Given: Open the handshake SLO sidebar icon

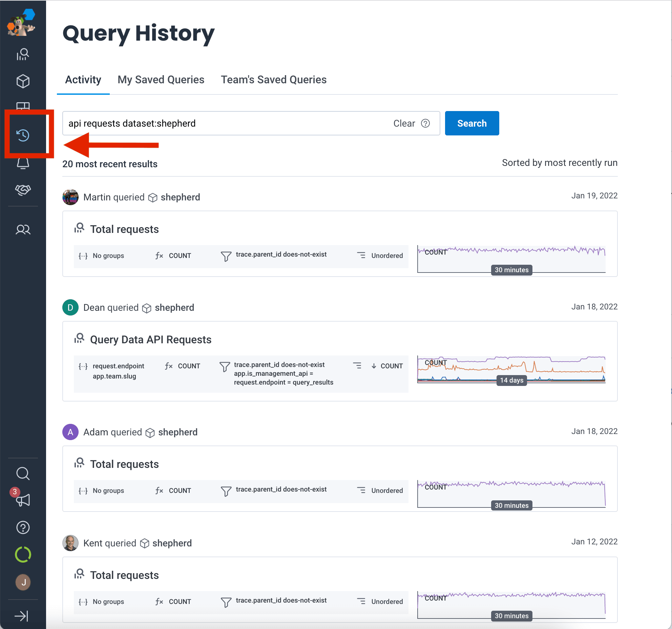Looking at the screenshot, I should [23, 190].
